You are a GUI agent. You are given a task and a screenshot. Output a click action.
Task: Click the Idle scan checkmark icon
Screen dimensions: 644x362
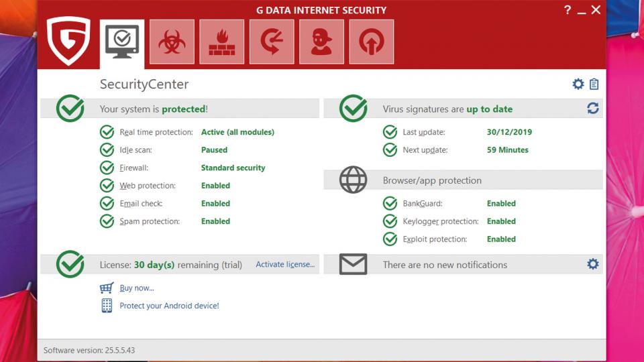coord(107,149)
